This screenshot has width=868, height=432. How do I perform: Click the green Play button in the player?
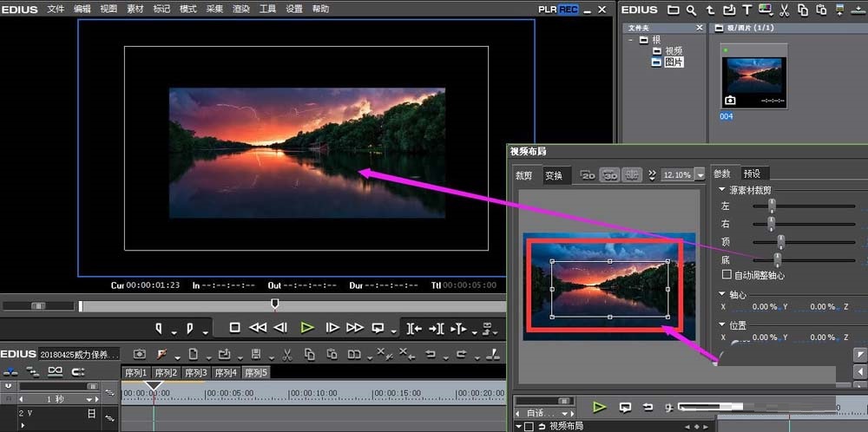click(x=306, y=328)
